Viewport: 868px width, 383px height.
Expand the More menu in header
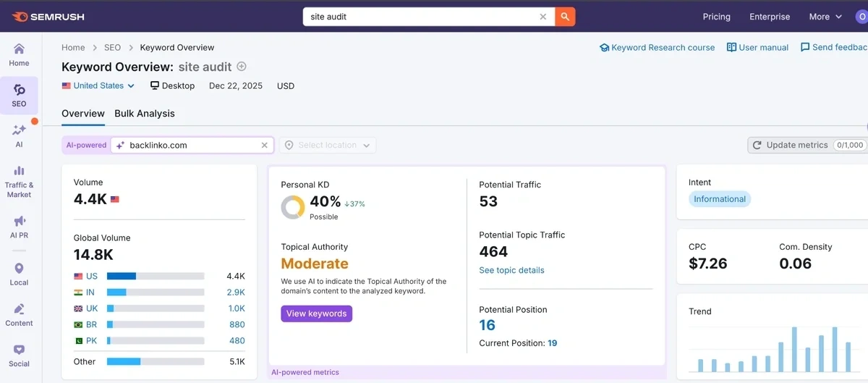(825, 17)
